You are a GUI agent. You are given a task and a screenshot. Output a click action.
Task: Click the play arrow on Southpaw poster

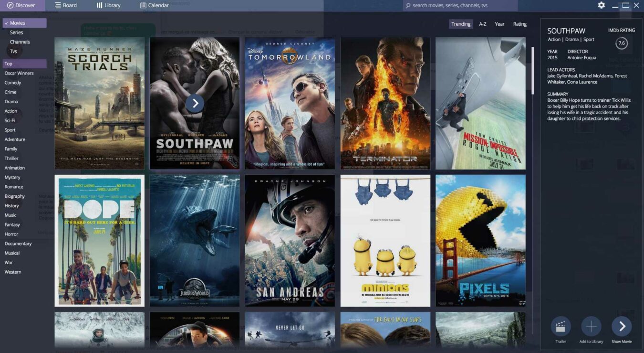click(x=195, y=103)
